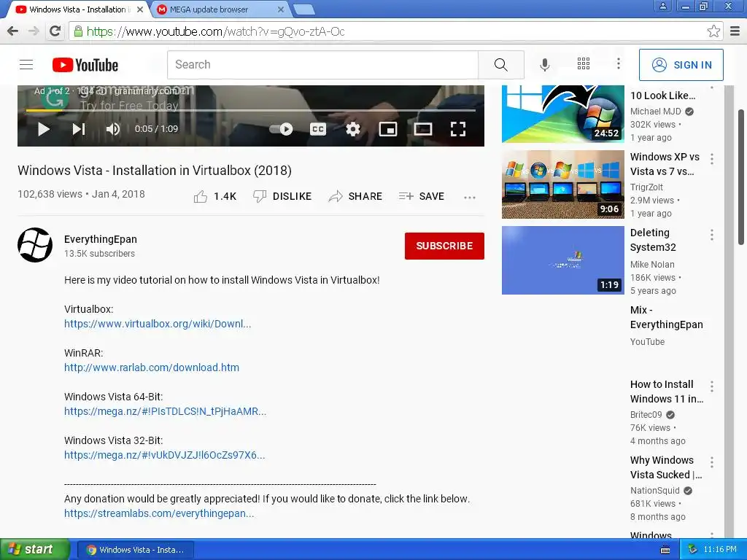Skip to next video
The width and height of the screenshot is (747, 560).
[79, 129]
